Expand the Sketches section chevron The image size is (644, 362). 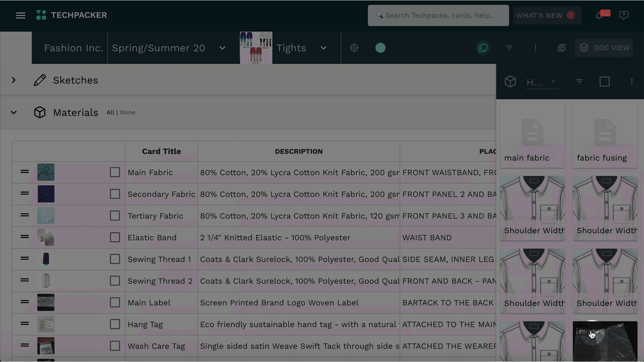(x=14, y=80)
